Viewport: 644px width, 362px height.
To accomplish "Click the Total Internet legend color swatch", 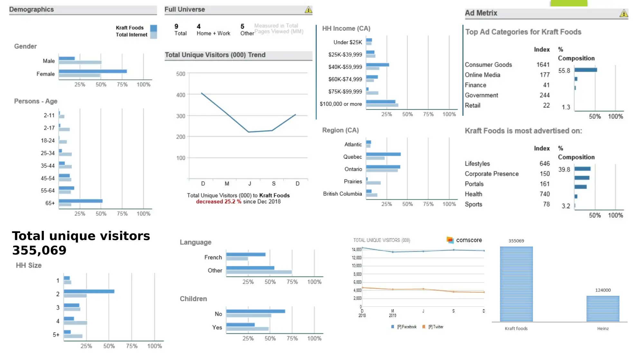I will pyautogui.click(x=154, y=35).
